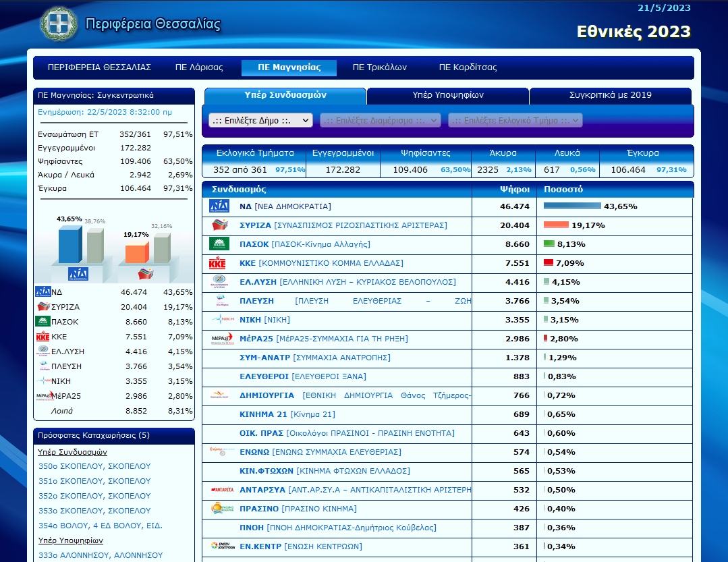Open recent entry '351ο ΣΚΟΠΕΛΟΥ, ΣΚΟΠΕΛΟΥ'

tap(94, 481)
